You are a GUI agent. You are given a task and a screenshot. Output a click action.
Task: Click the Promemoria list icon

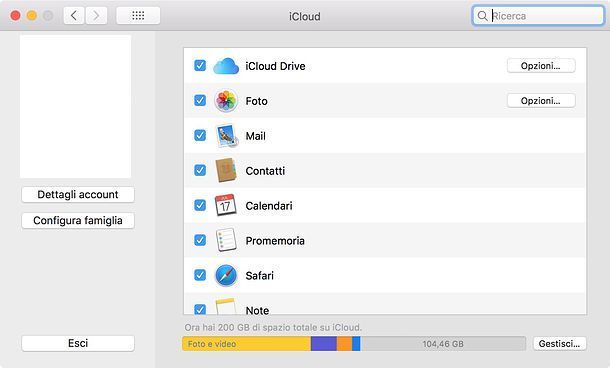(226, 240)
